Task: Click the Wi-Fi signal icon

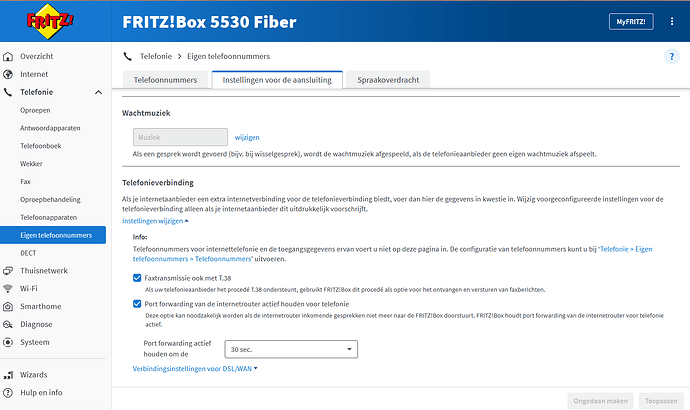Action: click(x=8, y=289)
